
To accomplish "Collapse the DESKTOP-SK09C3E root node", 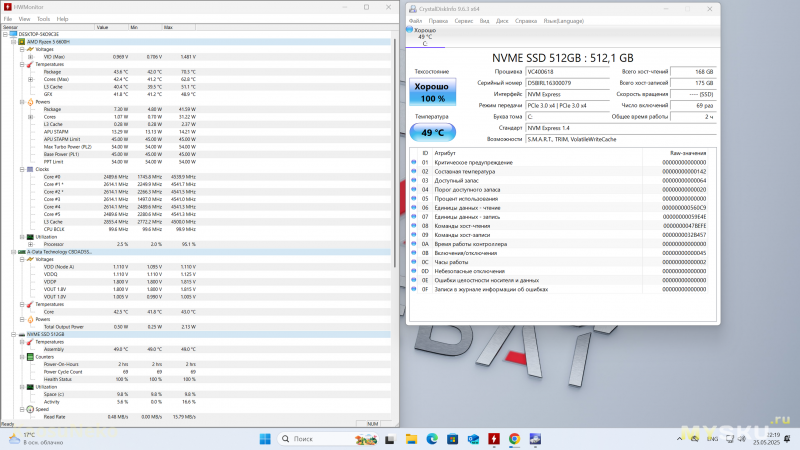I will [6, 34].
